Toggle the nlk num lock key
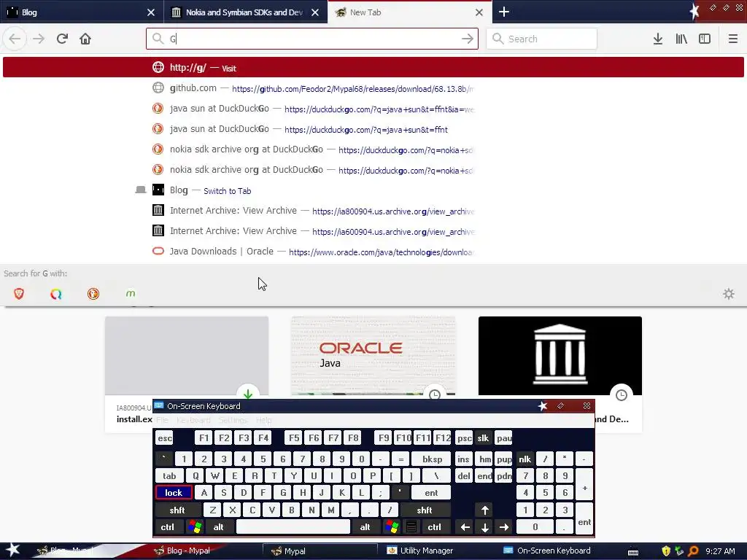The image size is (747, 560). (x=525, y=459)
